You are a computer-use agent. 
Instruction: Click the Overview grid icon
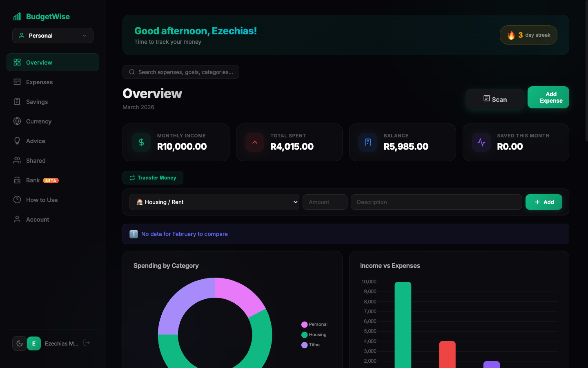point(17,62)
